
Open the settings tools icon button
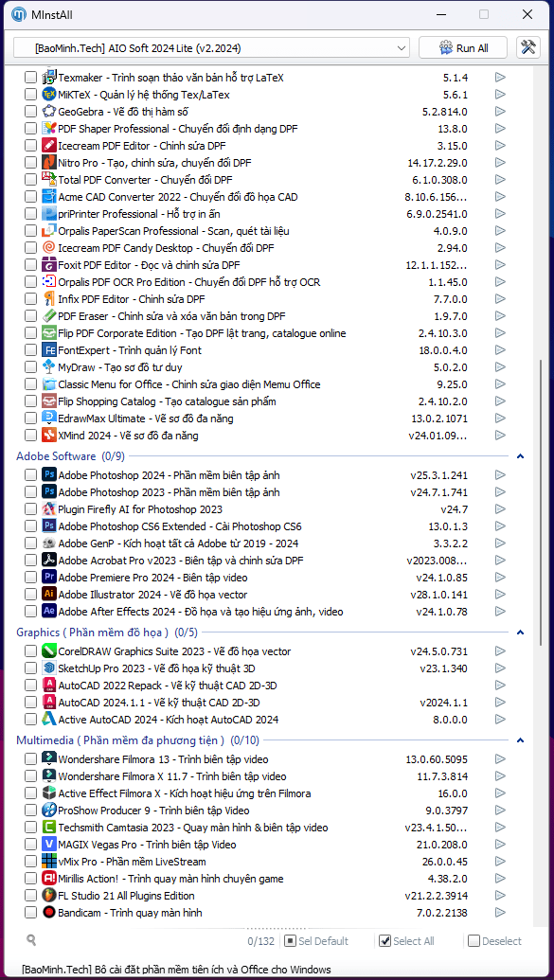(528, 47)
